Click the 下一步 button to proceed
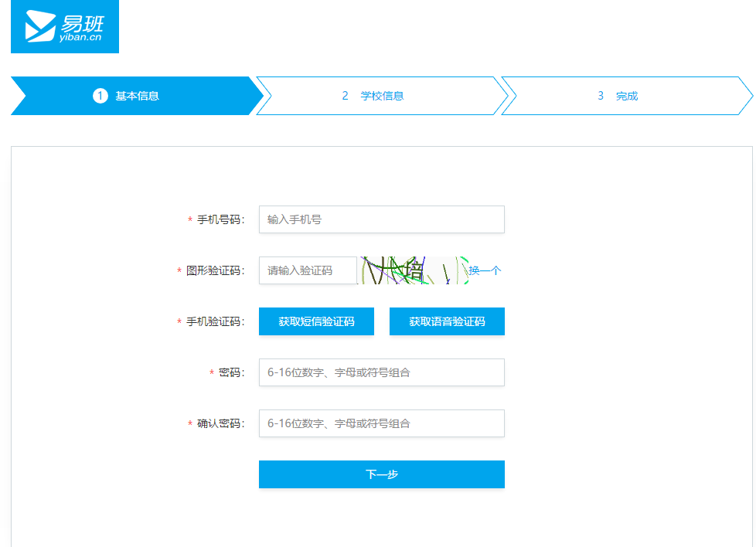 (x=381, y=474)
